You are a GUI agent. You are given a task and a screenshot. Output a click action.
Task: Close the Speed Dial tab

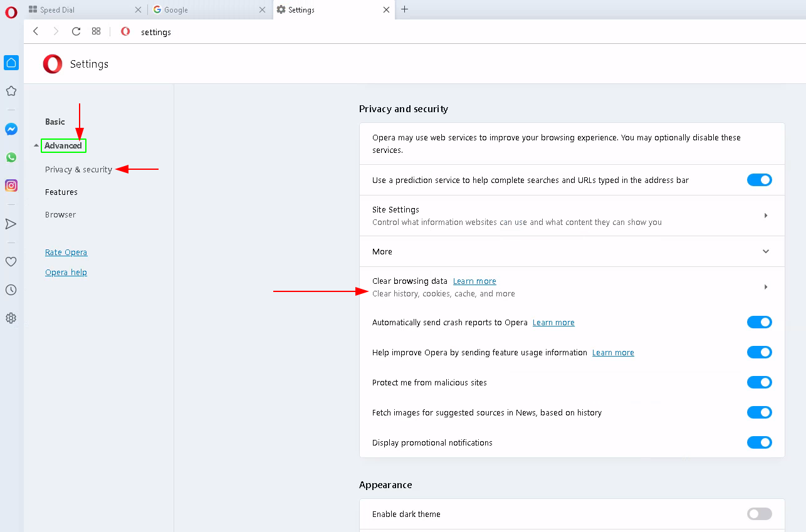[138, 10]
